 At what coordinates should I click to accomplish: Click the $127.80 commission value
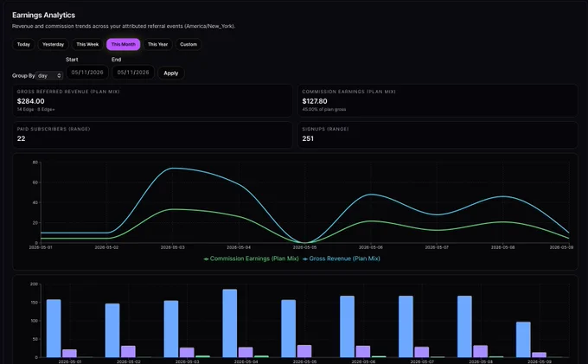point(315,101)
